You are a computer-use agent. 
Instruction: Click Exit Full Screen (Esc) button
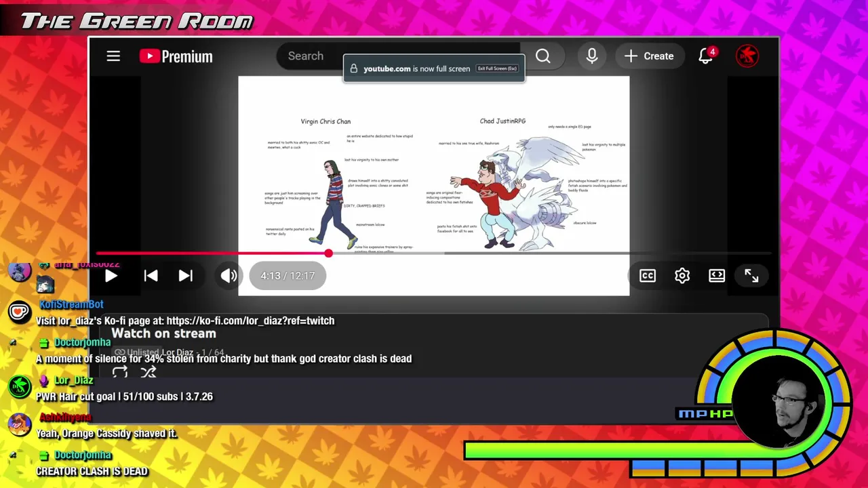pos(497,68)
